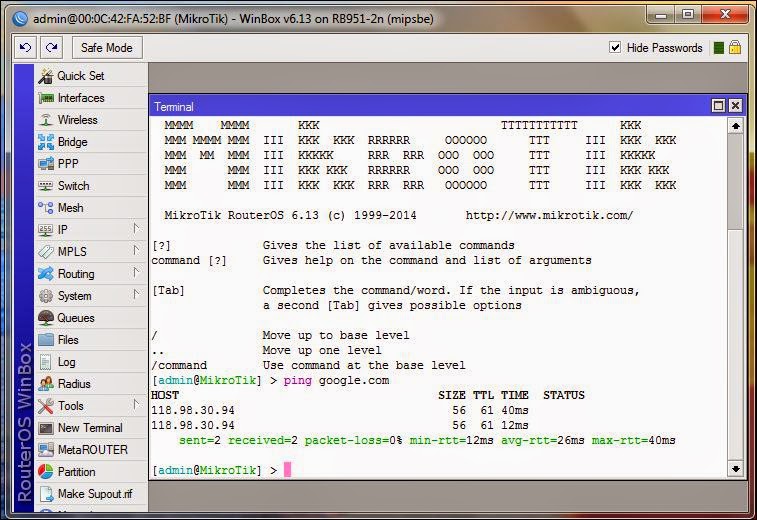Image resolution: width=757 pixels, height=520 pixels.
Task: Click the green status indicator square
Action: coord(718,48)
